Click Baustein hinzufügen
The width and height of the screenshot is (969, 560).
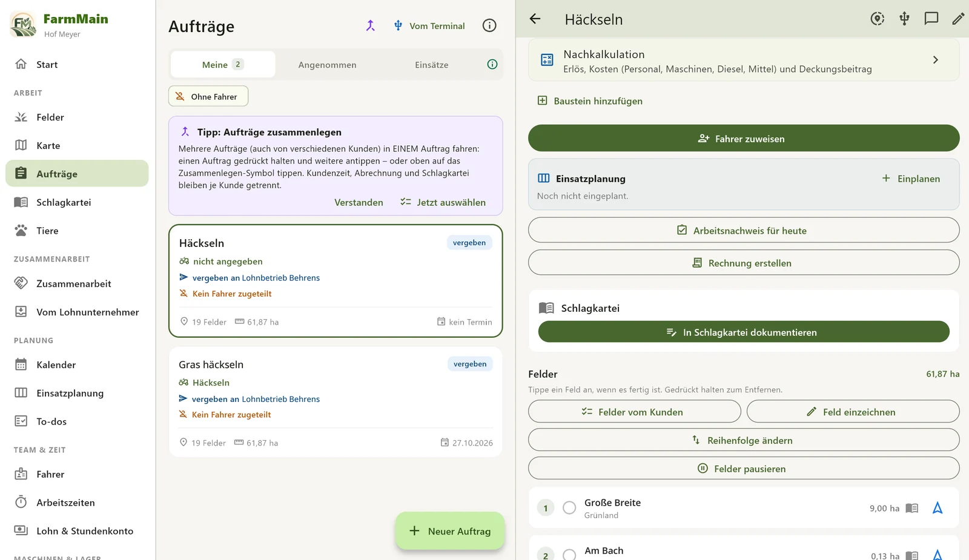pos(590,101)
